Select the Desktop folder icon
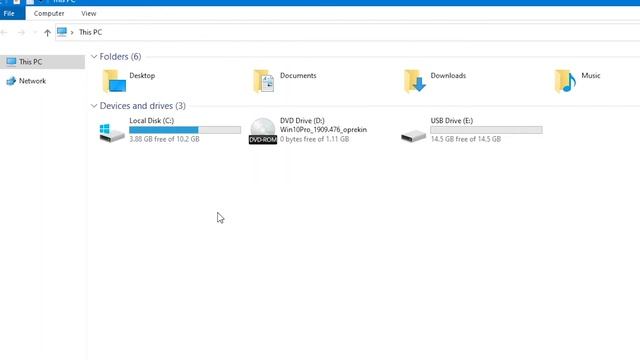The height and width of the screenshot is (360, 640). pyautogui.click(x=114, y=81)
